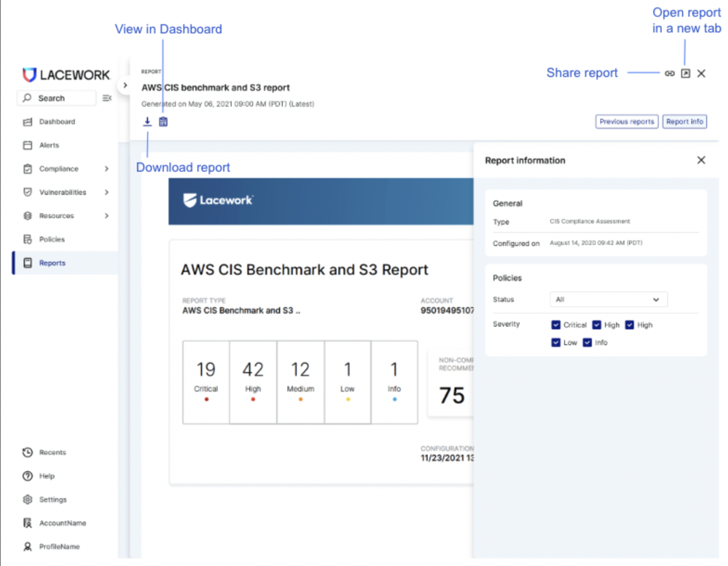Click the Help question mark icon
This screenshot has width=728, height=566.
pyautogui.click(x=28, y=476)
